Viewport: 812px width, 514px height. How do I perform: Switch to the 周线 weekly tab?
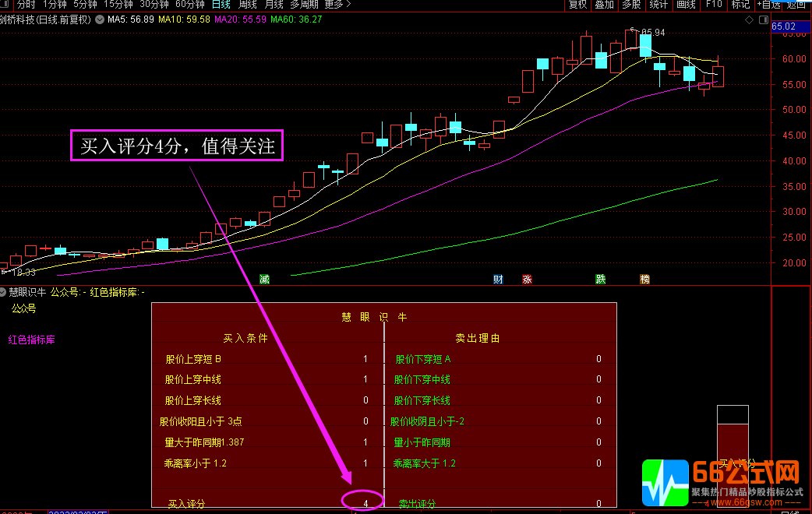(x=248, y=5)
